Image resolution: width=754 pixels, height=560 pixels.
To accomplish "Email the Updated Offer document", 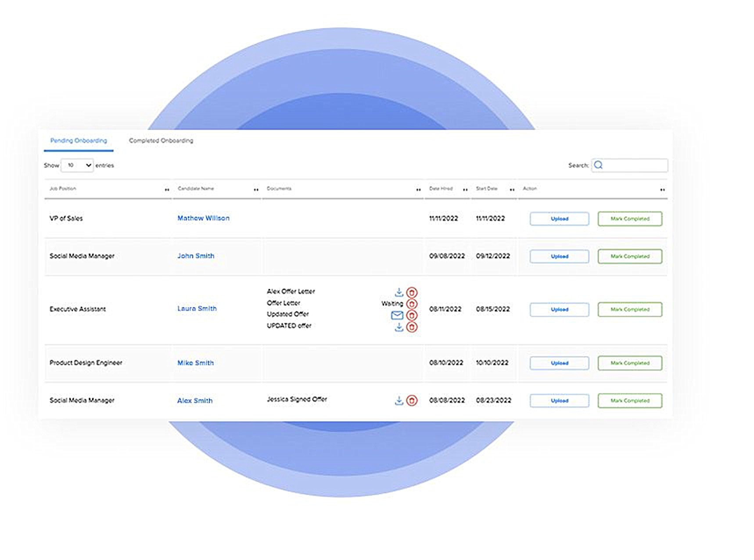I will 397,315.
